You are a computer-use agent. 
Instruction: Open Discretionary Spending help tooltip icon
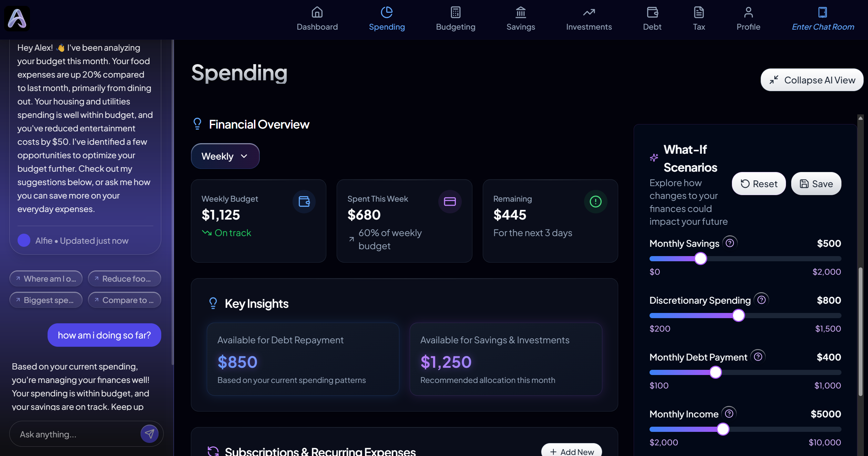[761, 300]
